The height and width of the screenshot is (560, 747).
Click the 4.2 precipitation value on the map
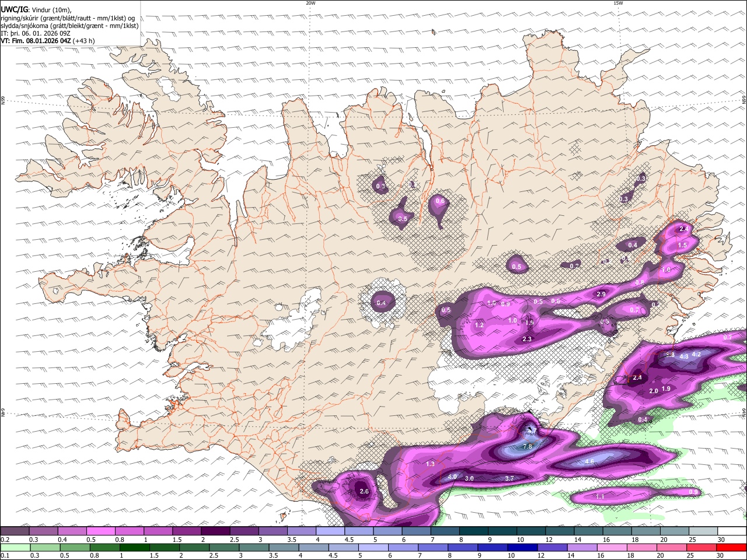pos(696,354)
